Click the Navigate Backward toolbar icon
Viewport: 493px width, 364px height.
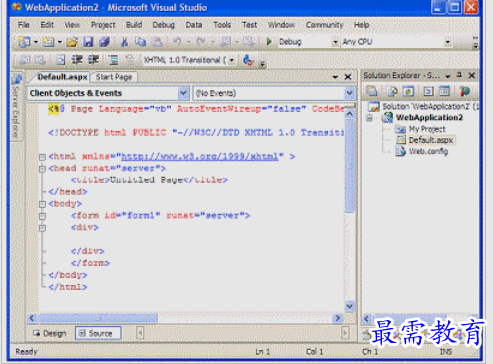[225, 42]
